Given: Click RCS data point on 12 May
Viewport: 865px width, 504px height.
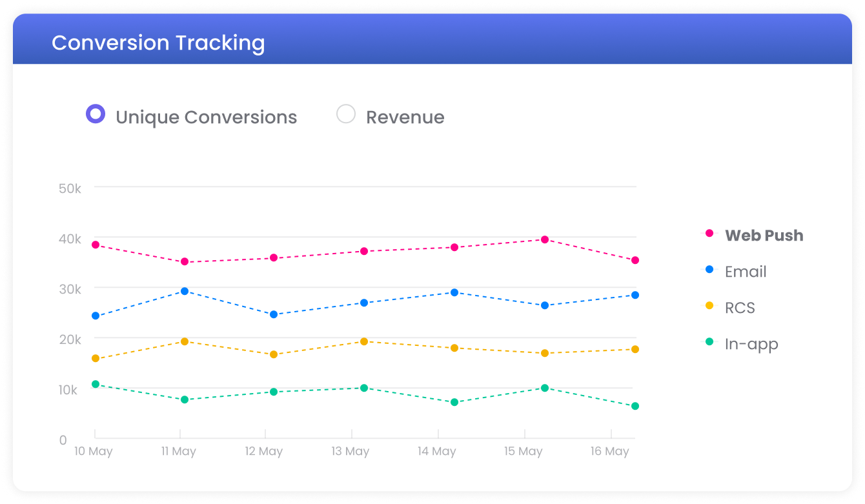Looking at the screenshot, I should 274,354.
